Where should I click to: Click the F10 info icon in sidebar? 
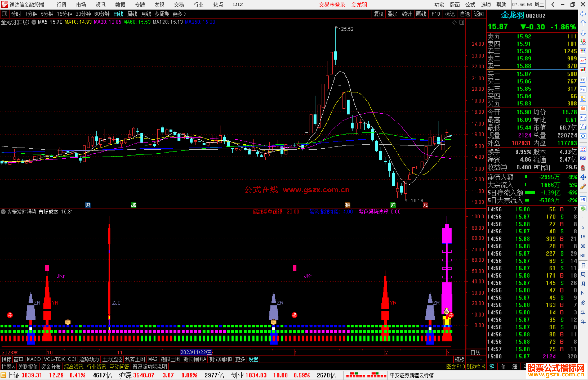(x=583, y=90)
